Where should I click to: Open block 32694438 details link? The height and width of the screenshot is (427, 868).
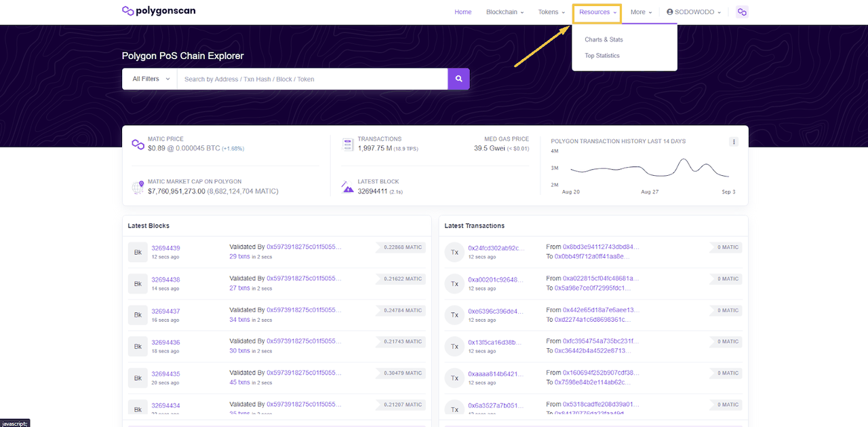point(165,279)
